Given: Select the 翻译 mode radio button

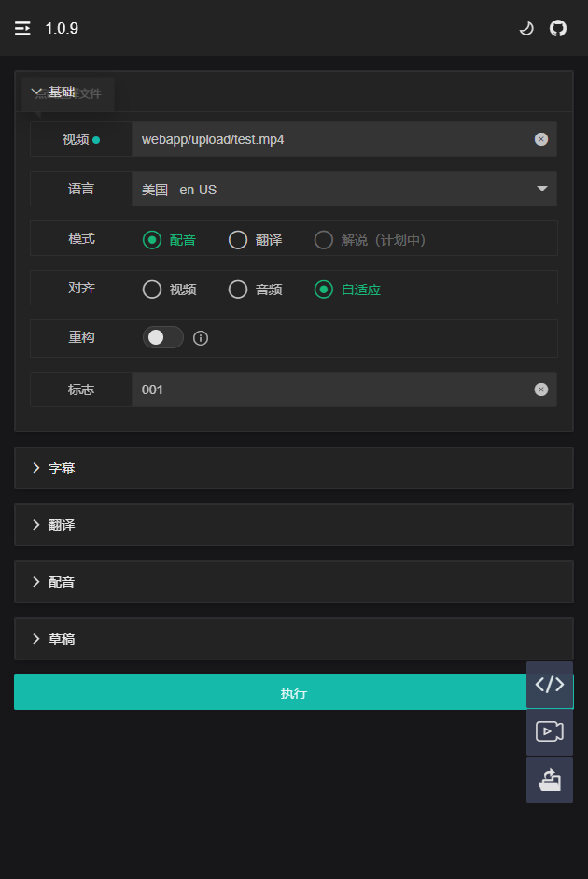Looking at the screenshot, I should click(256, 240).
